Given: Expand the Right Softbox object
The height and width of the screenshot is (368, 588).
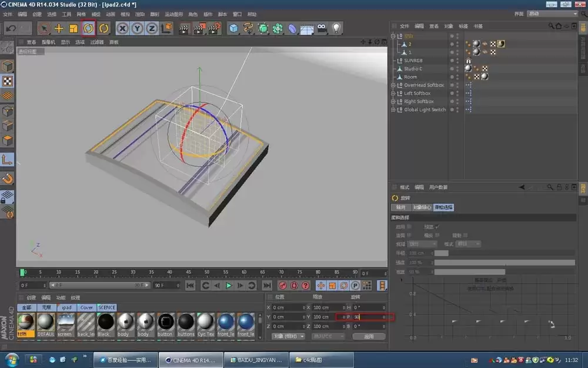Looking at the screenshot, I should click(x=392, y=101).
